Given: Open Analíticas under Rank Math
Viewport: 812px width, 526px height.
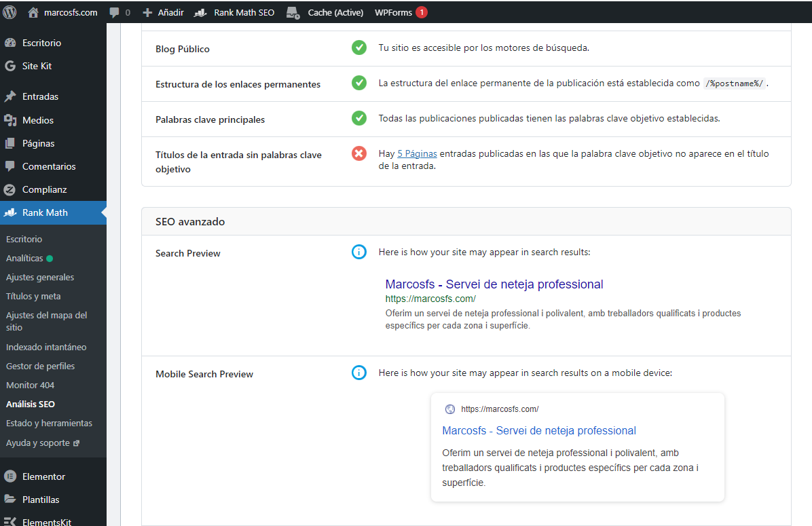Looking at the screenshot, I should tap(24, 259).
